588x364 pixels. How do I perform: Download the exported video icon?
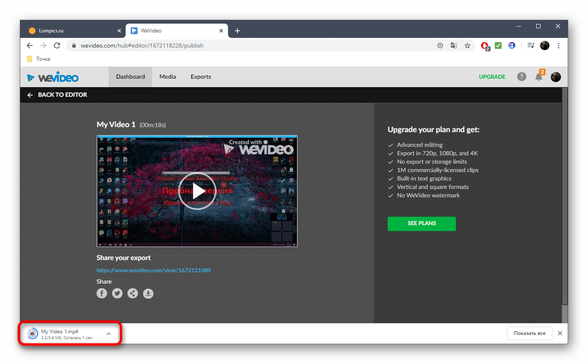pyautogui.click(x=148, y=293)
